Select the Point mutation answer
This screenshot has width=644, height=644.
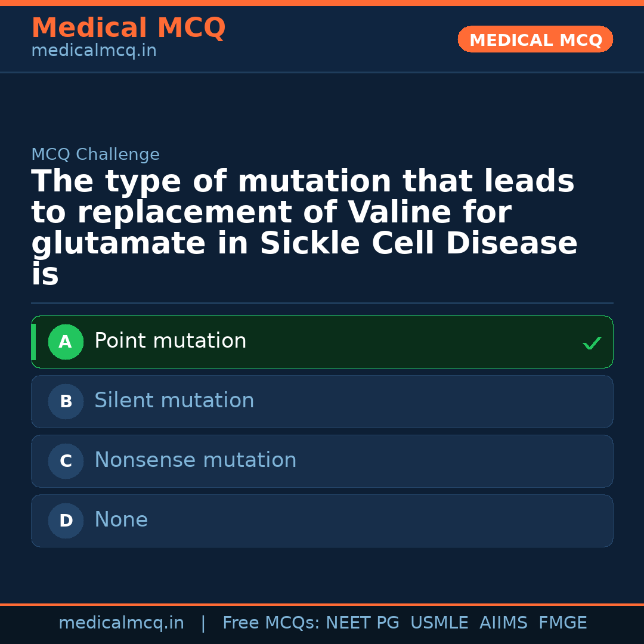pos(171,341)
